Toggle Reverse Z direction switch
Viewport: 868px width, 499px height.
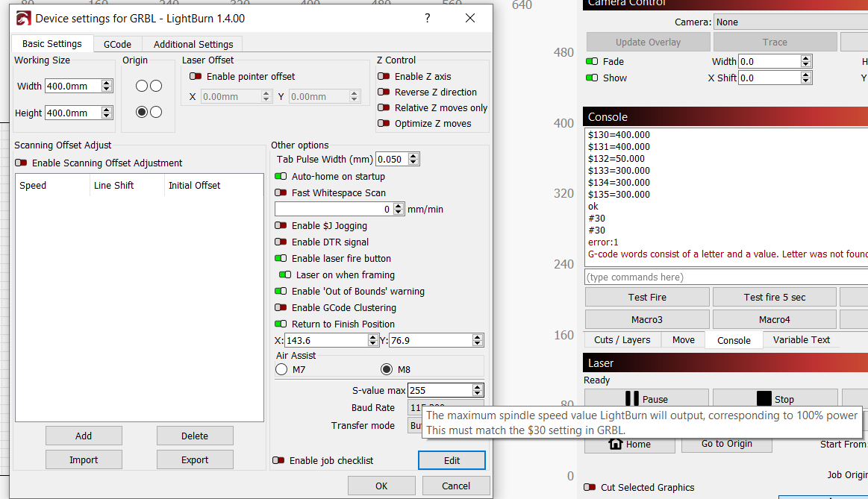pyautogui.click(x=384, y=92)
